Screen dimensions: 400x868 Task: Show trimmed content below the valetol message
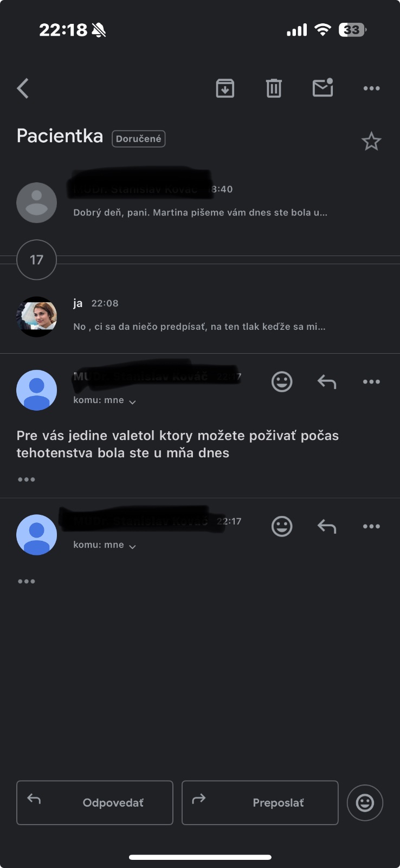(x=26, y=480)
